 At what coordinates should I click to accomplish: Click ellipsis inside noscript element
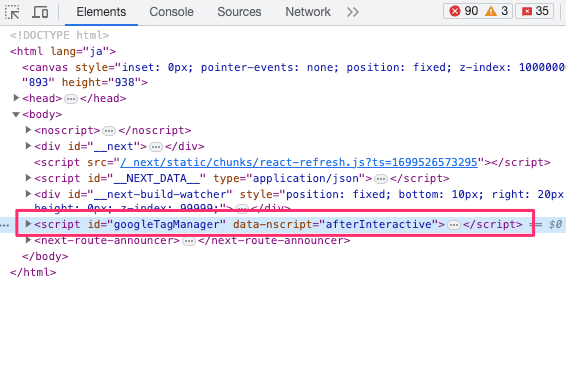(109, 131)
